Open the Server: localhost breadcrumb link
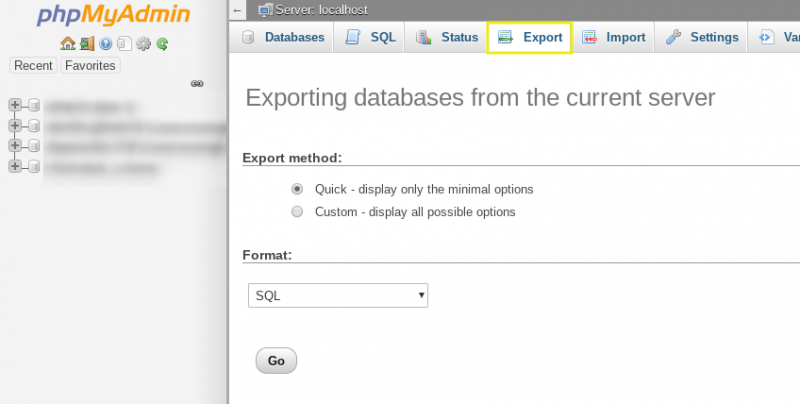Screen dimensions: 800x404 coord(321,10)
